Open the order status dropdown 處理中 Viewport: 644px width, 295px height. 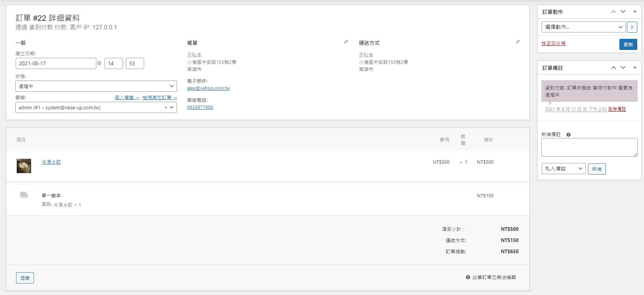coord(96,86)
